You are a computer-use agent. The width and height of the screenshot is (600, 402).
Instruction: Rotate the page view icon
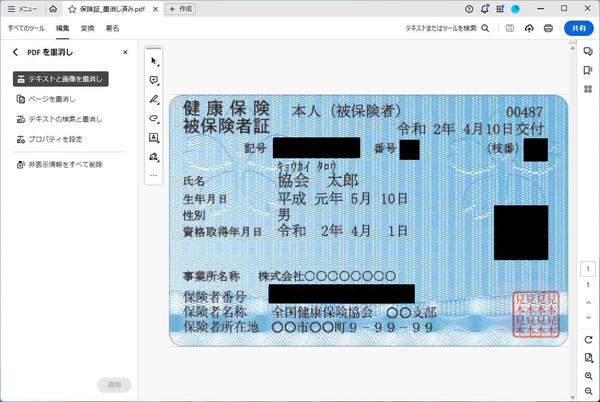[x=588, y=340]
